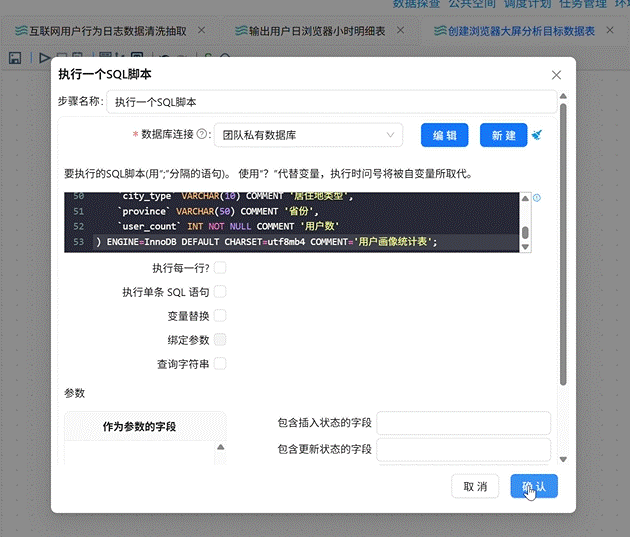
Task: Click the `province` VARCHAR(50) line
Action: [x=218, y=211]
